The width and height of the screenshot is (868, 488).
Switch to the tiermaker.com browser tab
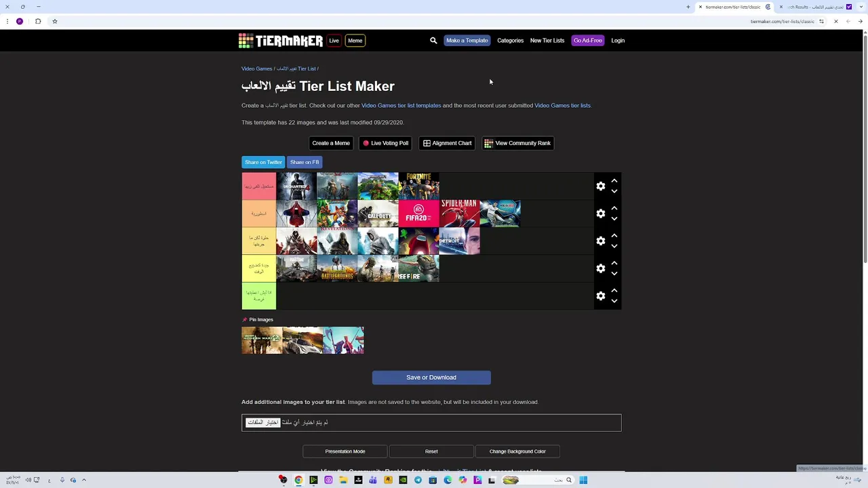[734, 7]
